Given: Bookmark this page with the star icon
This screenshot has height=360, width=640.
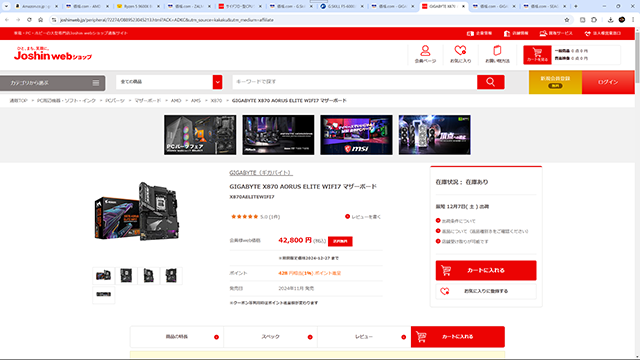Looking at the screenshot, I should [x=567, y=20].
